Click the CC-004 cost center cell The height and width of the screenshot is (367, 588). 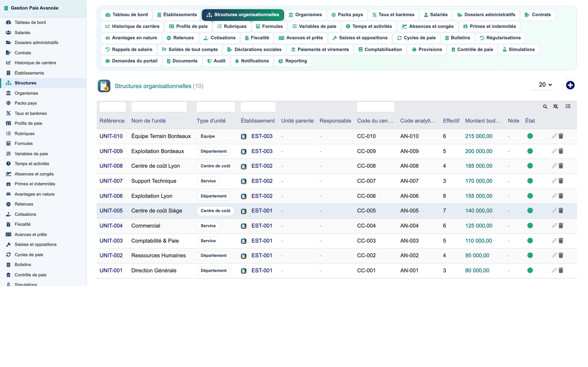[x=366, y=226]
